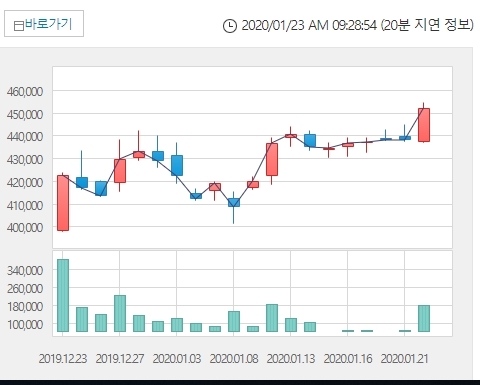The image size is (480, 385).
Task: Select the blue candlestick on 2020.01.08
Action: [234, 202]
